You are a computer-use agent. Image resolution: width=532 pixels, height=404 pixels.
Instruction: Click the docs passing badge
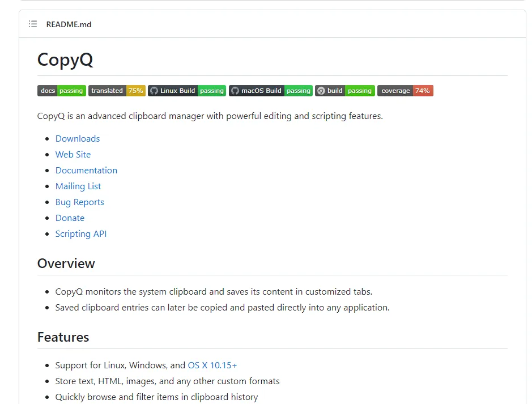(x=62, y=91)
